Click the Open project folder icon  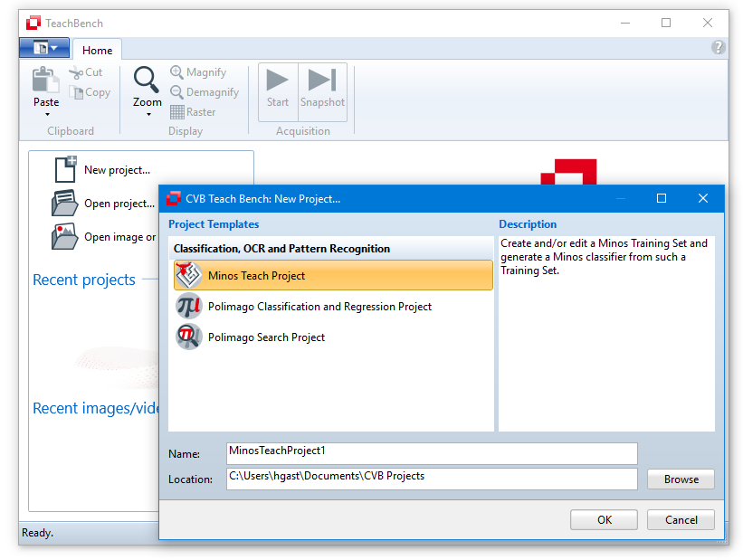click(x=65, y=203)
